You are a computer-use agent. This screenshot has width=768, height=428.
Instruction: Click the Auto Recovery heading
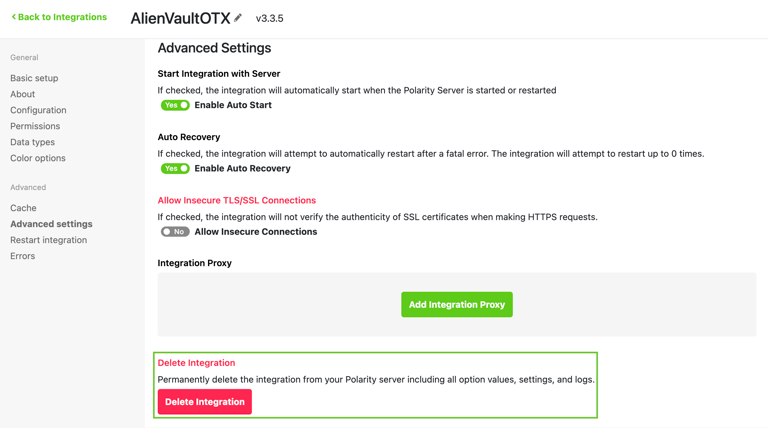189,137
